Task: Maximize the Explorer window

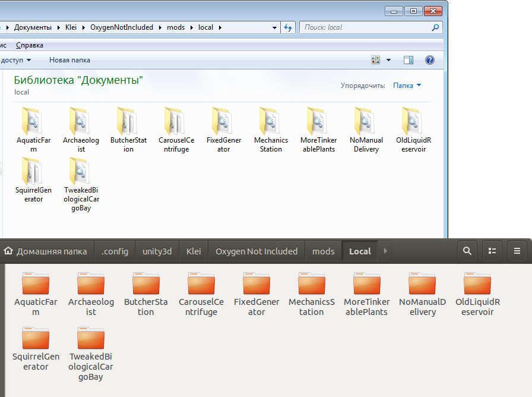Action: (413, 11)
